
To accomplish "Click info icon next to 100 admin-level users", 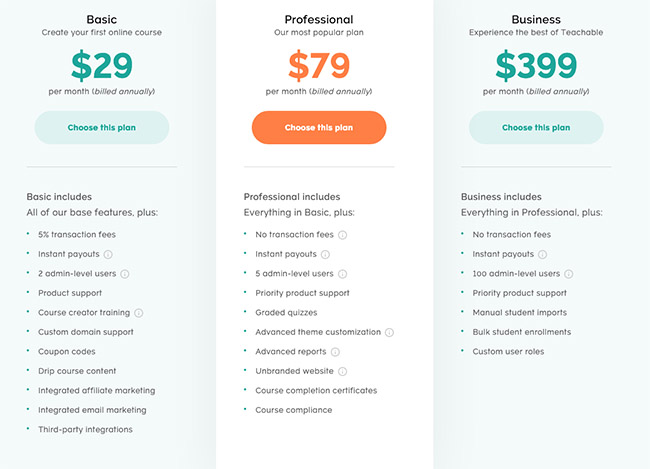I will (568, 273).
